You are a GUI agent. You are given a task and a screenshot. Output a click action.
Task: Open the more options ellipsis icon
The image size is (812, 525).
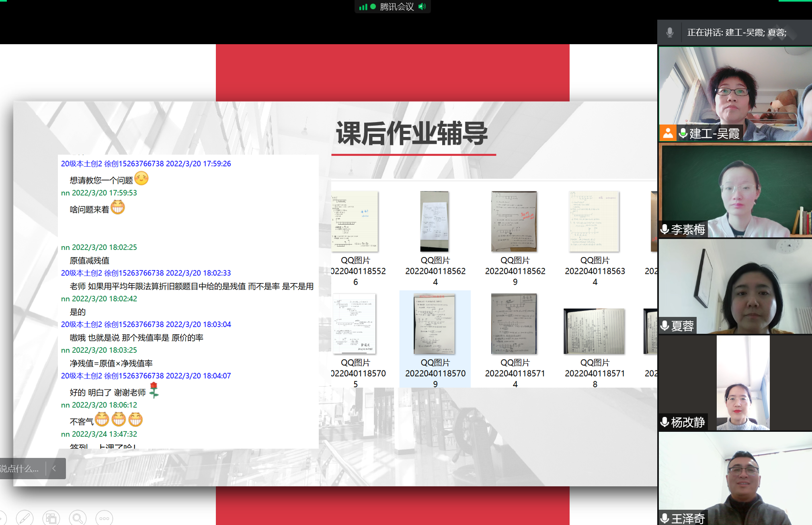click(x=104, y=518)
